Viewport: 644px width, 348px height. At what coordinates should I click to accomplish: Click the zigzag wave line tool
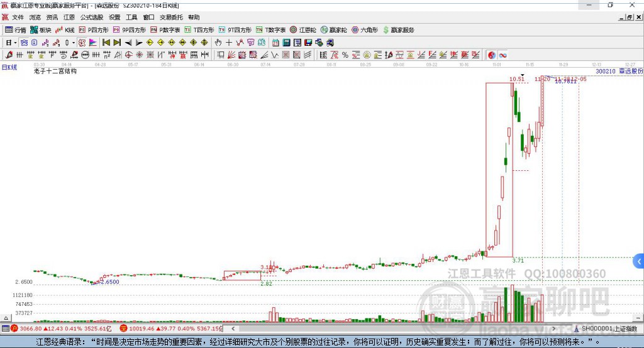coord(275,55)
